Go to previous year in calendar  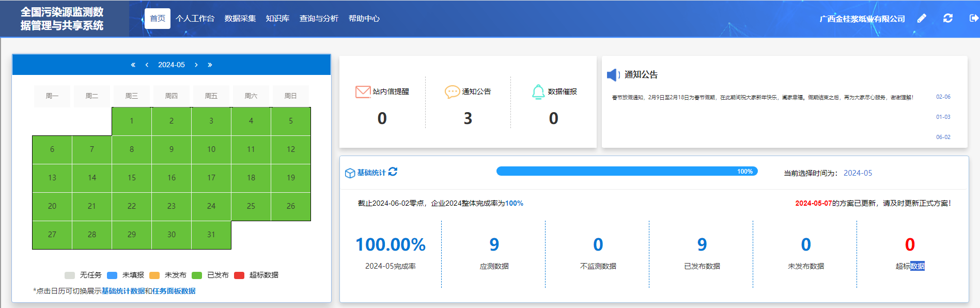(x=133, y=65)
